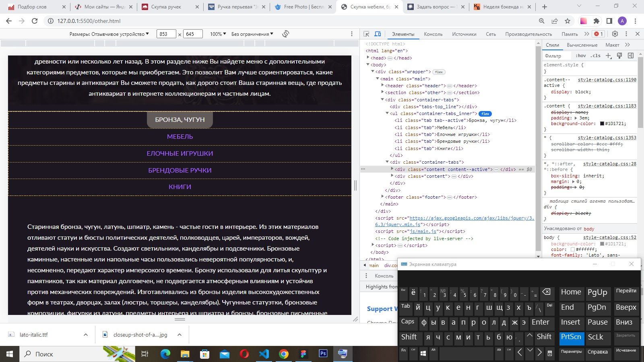Screen dimensions: 644x362
Task: Toggle the :hov element state panel
Action: pyautogui.click(x=580, y=56)
